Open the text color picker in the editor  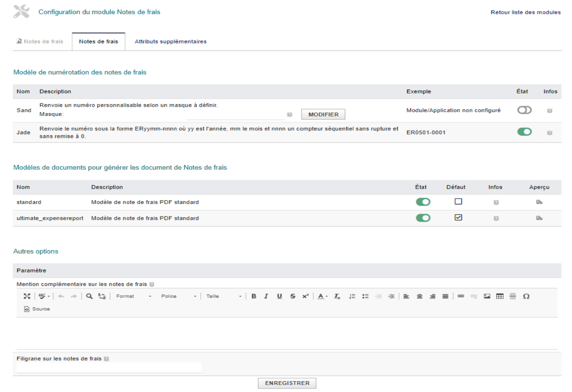pos(322,296)
